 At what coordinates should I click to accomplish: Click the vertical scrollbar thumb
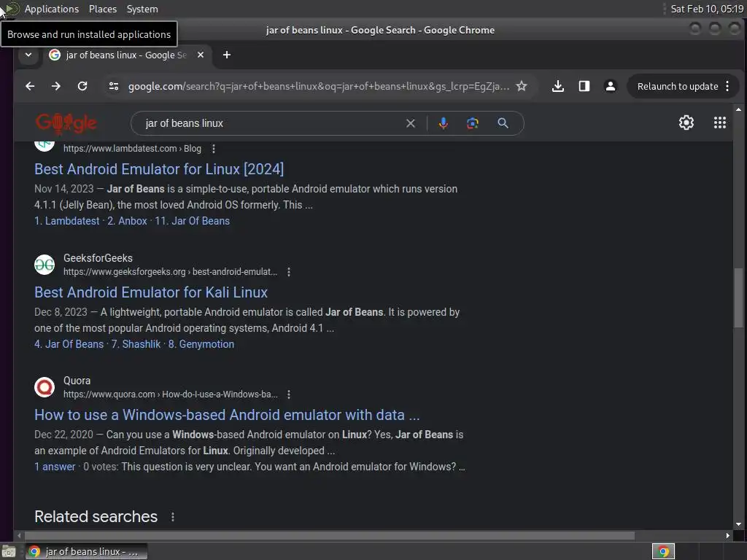point(738,297)
